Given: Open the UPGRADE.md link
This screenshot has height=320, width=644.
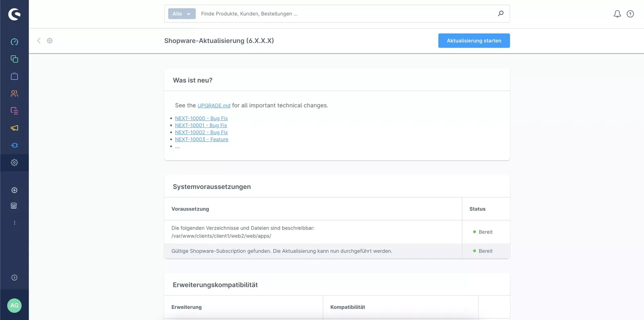Looking at the screenshot, I should (214, 106).
